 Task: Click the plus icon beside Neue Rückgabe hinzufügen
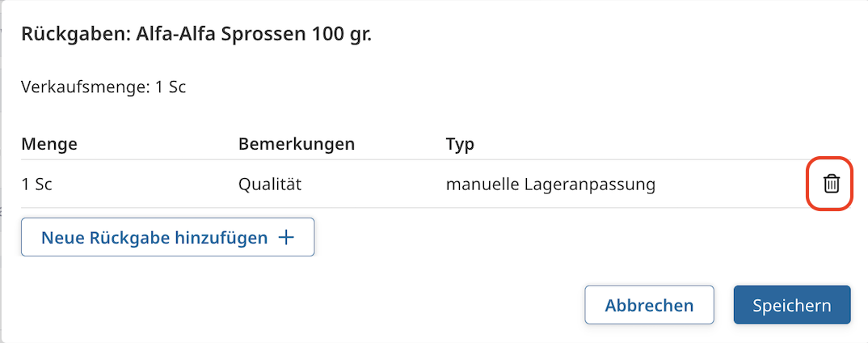point(286,238)
